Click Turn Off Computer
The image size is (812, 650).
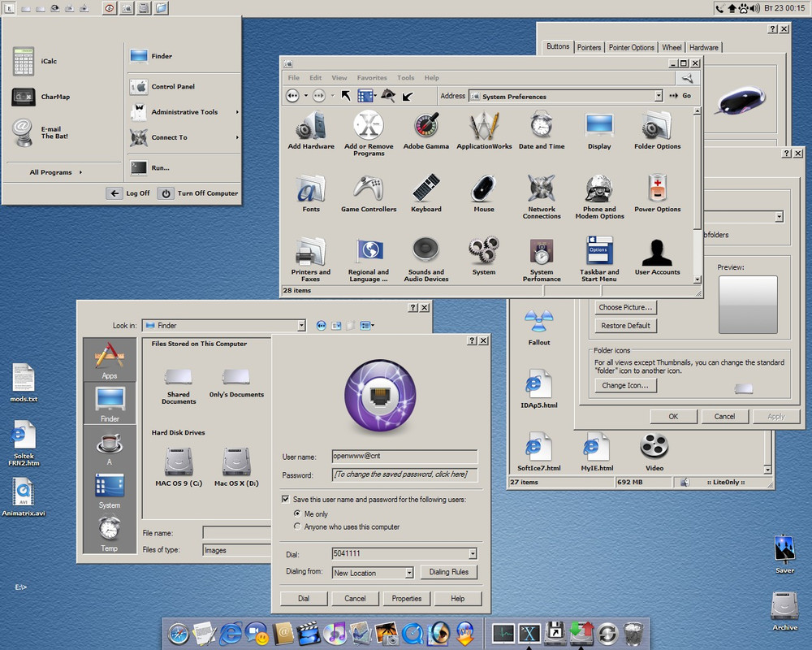(198, 193)
